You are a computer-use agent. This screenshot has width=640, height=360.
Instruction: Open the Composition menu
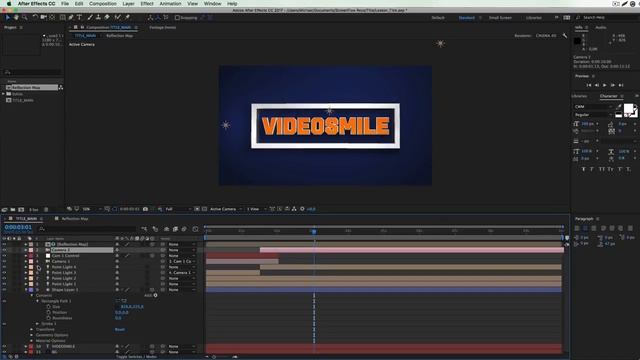pos(102,4)
